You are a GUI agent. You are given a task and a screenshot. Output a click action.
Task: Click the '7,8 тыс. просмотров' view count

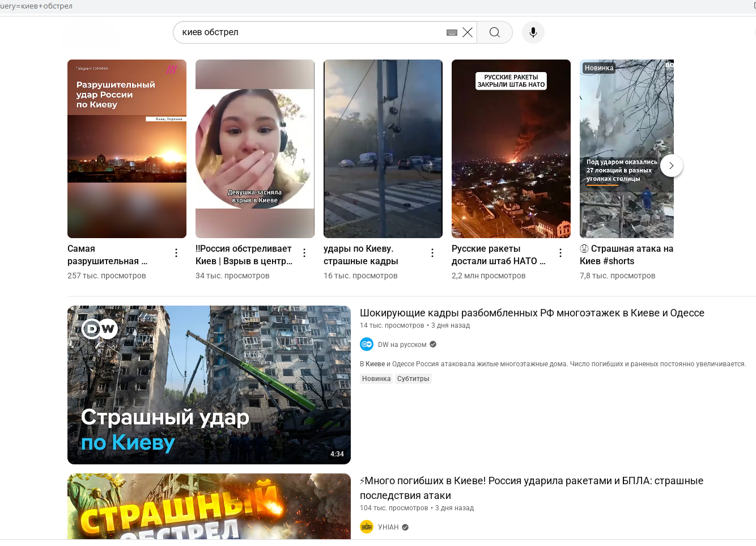point(618,276)
